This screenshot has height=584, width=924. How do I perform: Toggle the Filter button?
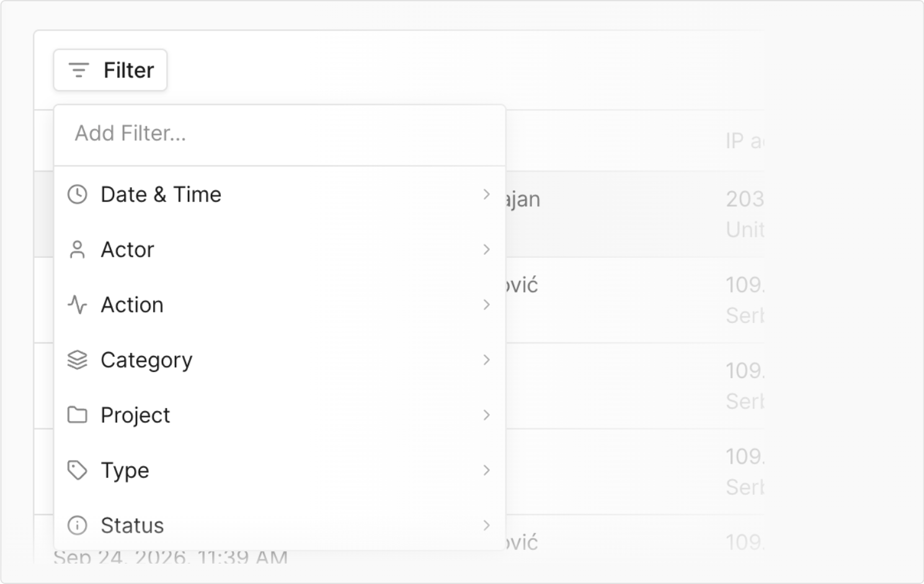pos(110,70)
